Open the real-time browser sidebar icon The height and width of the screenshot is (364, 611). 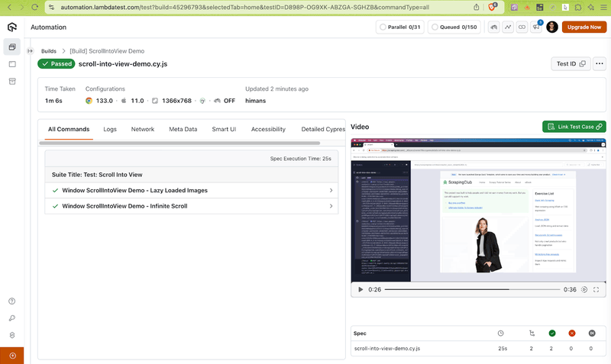coord(12,64)
